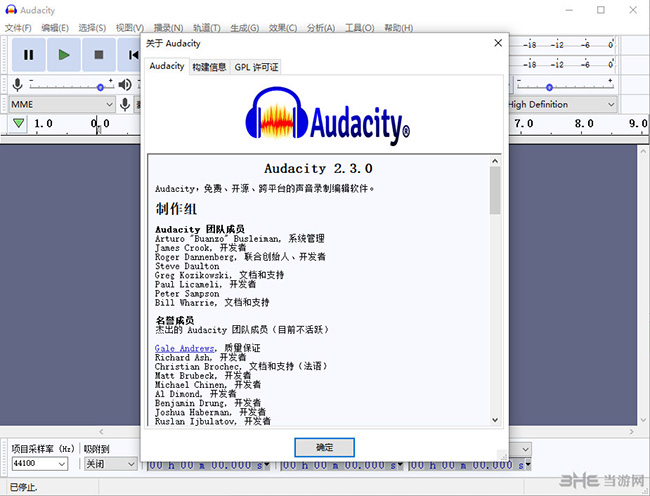Viewport: 650px width, 496px height.
Task: Open the third time field format arrow
Action: tap(528, 465)
